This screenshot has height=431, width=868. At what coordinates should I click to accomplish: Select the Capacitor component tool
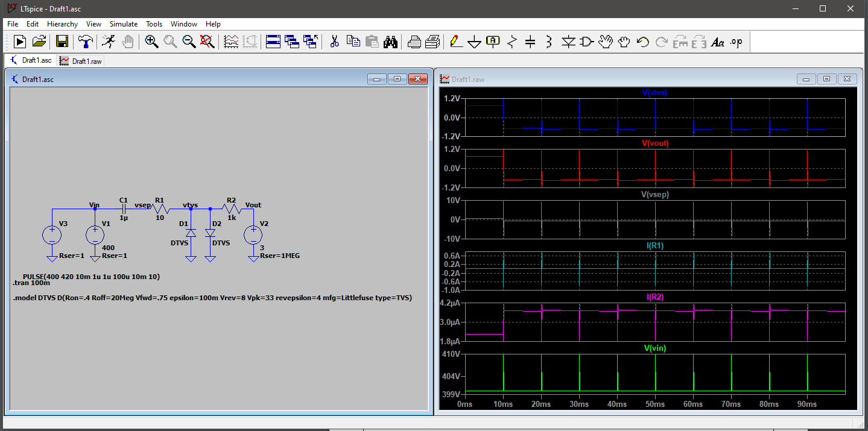[x=530, y=42]
